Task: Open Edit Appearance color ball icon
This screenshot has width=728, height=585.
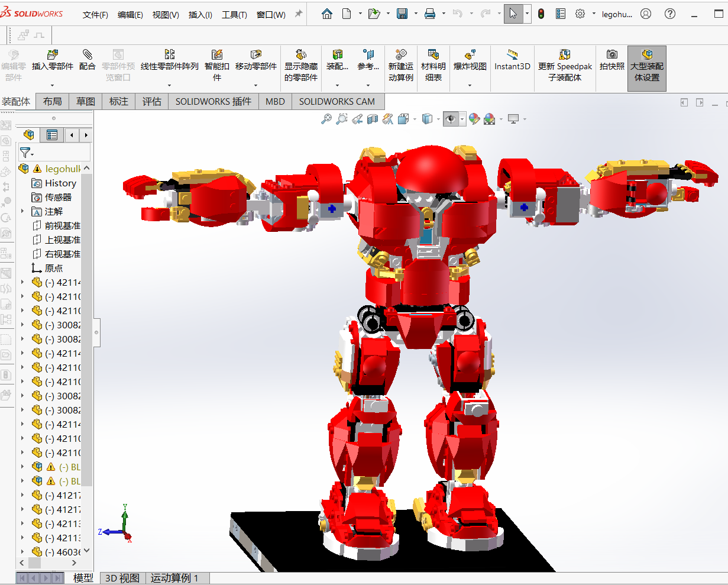Action: click(x=474, y=119)
